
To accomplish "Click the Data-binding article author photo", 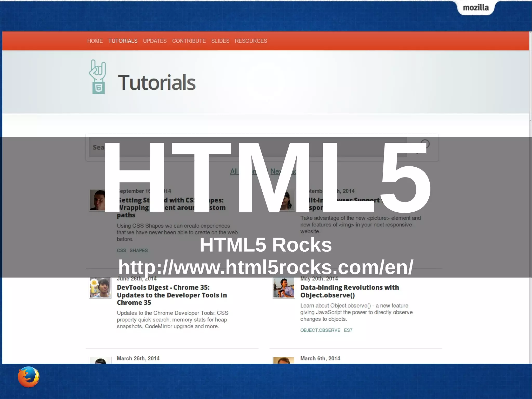I will coord(284,287).
